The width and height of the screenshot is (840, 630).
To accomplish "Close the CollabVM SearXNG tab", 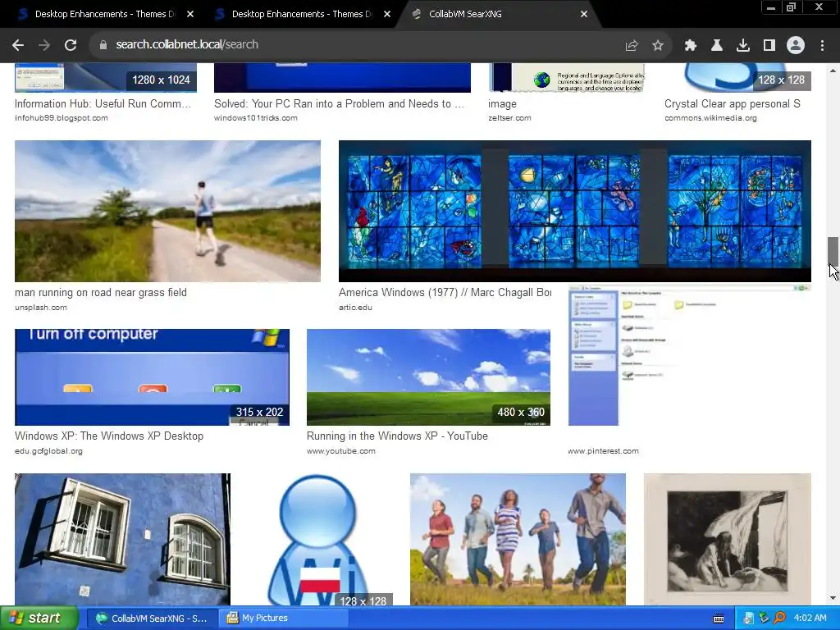I will tap(584, 14).
